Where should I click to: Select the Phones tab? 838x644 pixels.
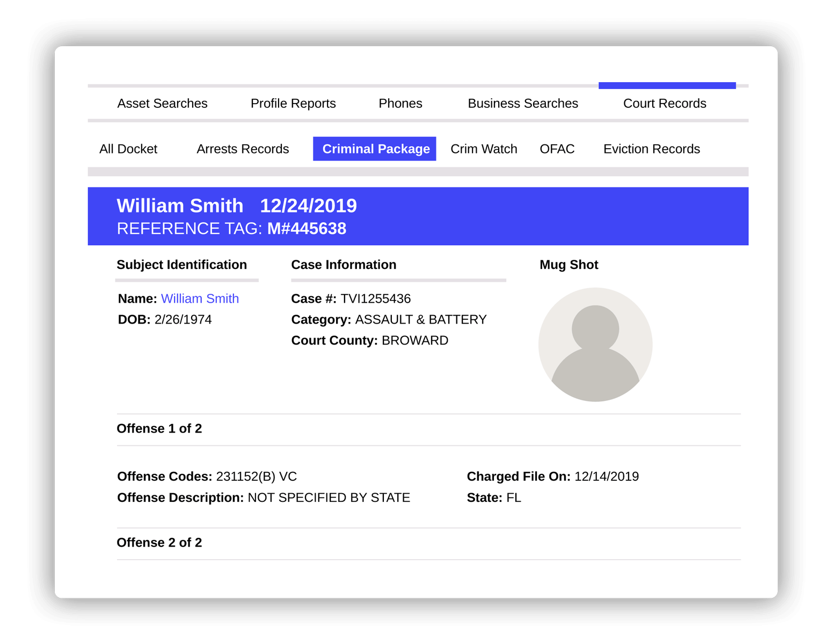(400, 103)
